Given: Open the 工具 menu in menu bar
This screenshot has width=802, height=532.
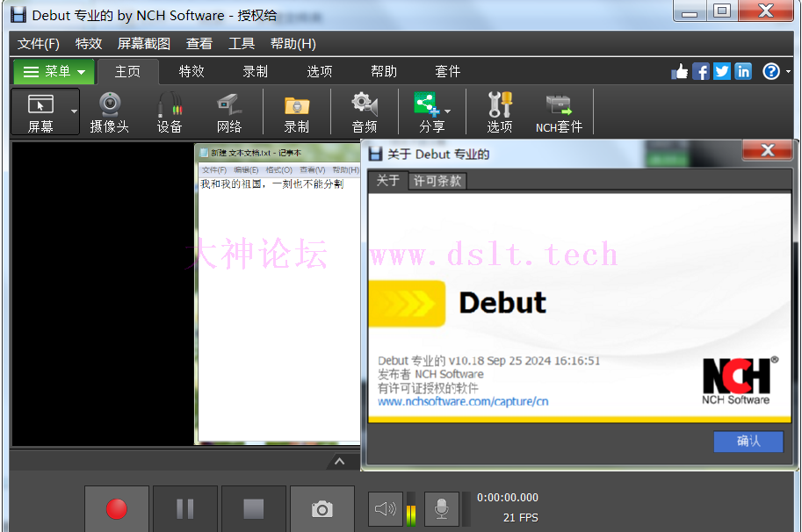Looking at the screenshot, I should [242, 44].
